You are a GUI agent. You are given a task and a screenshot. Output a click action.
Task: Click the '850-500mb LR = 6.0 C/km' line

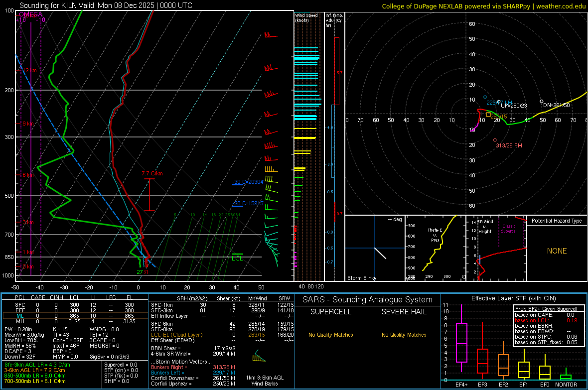pyautogui.click(x=35, y=376)
